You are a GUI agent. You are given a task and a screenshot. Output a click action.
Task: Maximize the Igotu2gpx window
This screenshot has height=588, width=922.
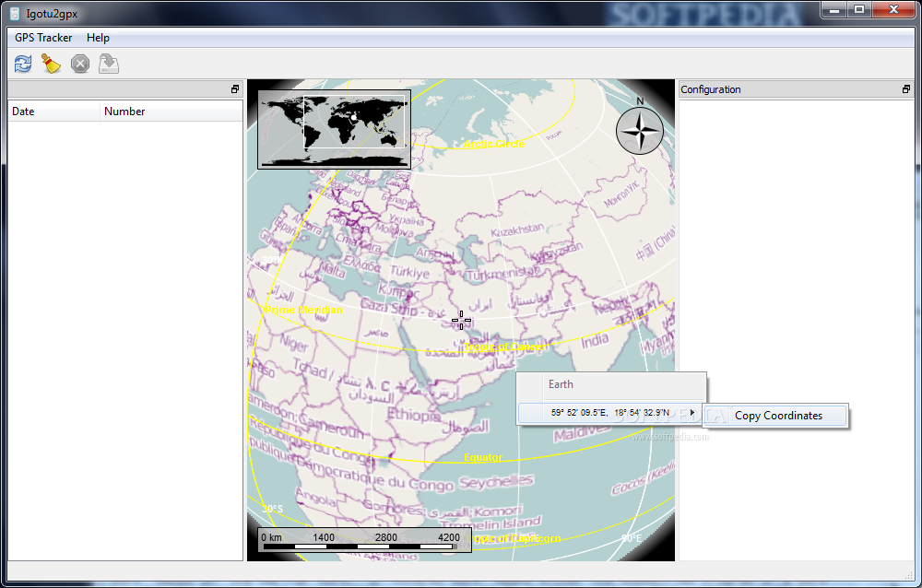click(859, 10)
